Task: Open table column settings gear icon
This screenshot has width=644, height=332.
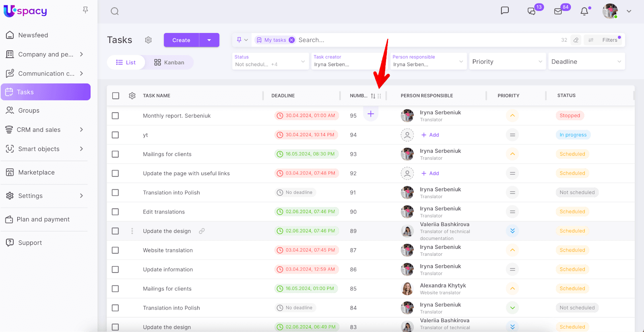Action: pos(132,96)
